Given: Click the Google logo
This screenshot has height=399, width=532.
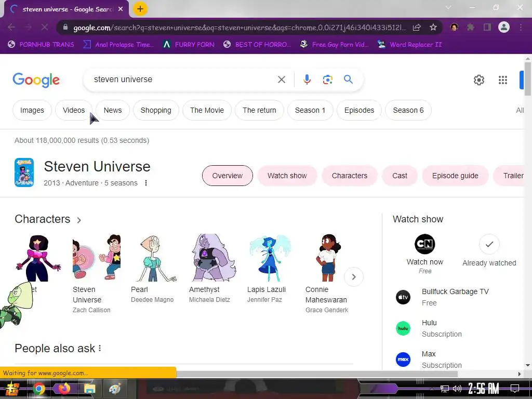Looking at the screenshot, I should [36, 80].
